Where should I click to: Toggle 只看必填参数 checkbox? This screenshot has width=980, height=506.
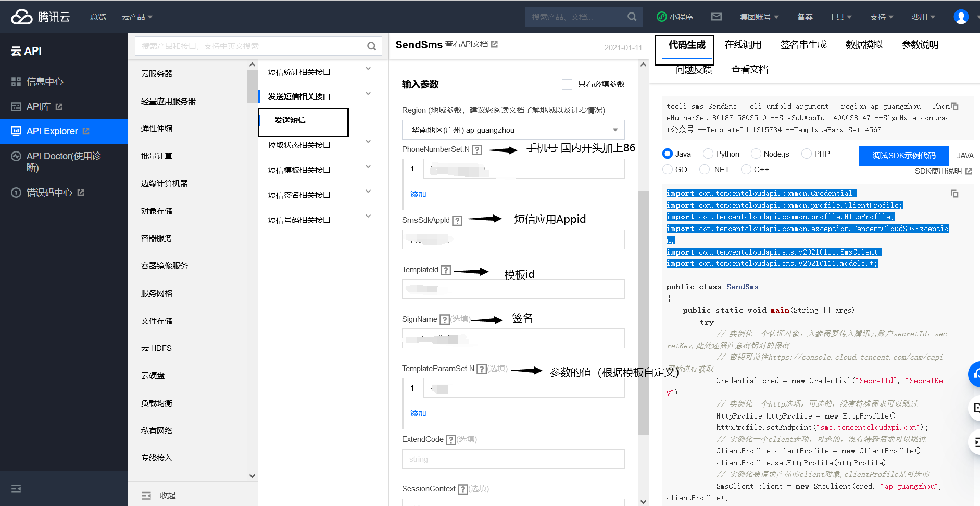point(567,84)
